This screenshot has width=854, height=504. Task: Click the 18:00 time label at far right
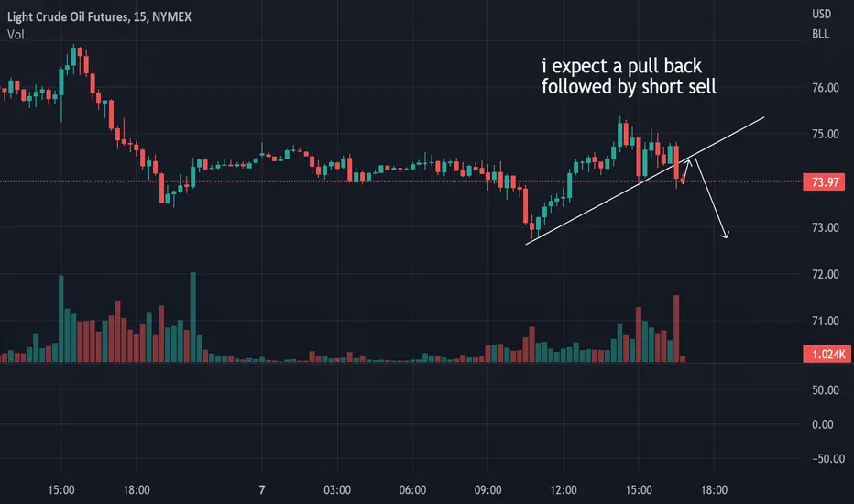(x=714, y=490)
